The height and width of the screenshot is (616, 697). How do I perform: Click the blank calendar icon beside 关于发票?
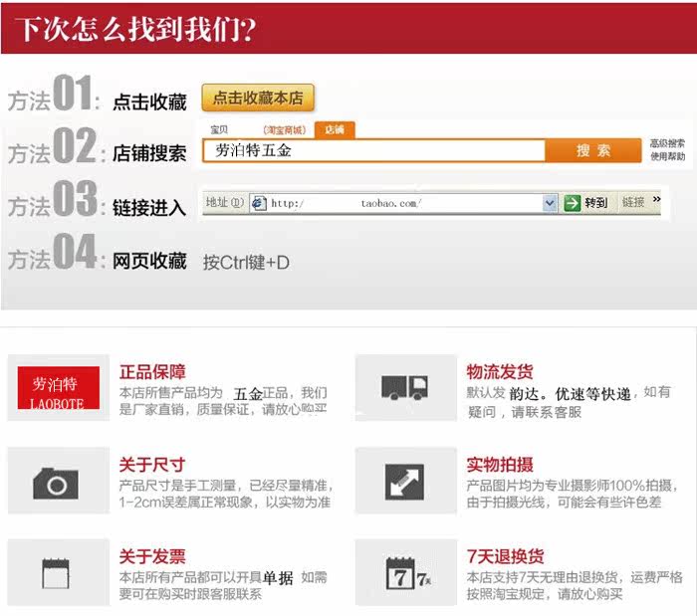56,573
